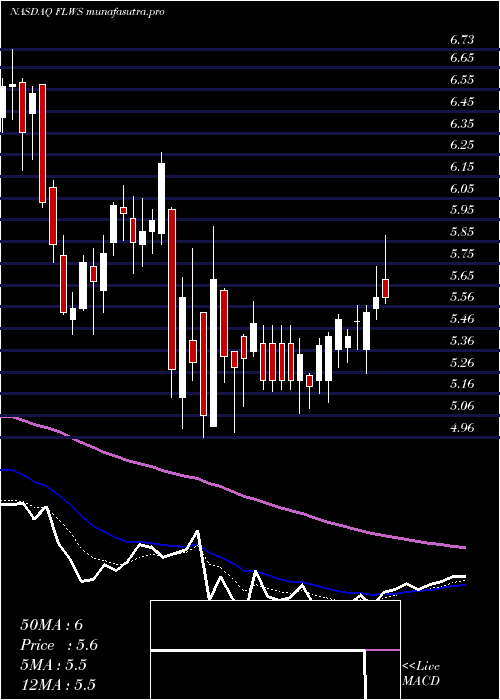
Task: Click the 4.96 price axis label
Action: point(462,428)
